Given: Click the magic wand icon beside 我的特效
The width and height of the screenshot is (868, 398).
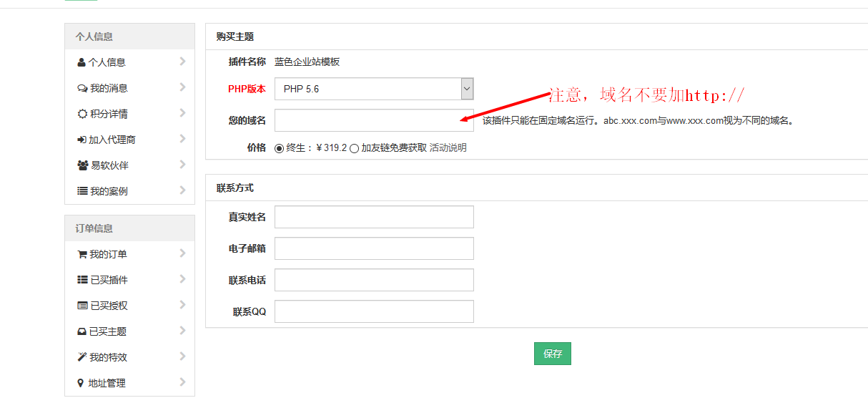Looking at the screenshot, I should tap(82, 357).
